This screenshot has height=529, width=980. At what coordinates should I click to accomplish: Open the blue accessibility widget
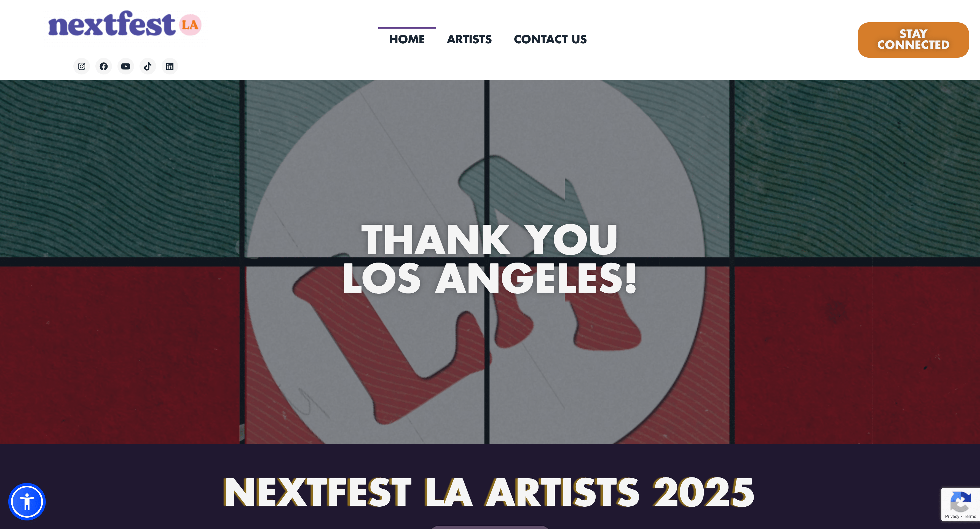click(27, 501)
